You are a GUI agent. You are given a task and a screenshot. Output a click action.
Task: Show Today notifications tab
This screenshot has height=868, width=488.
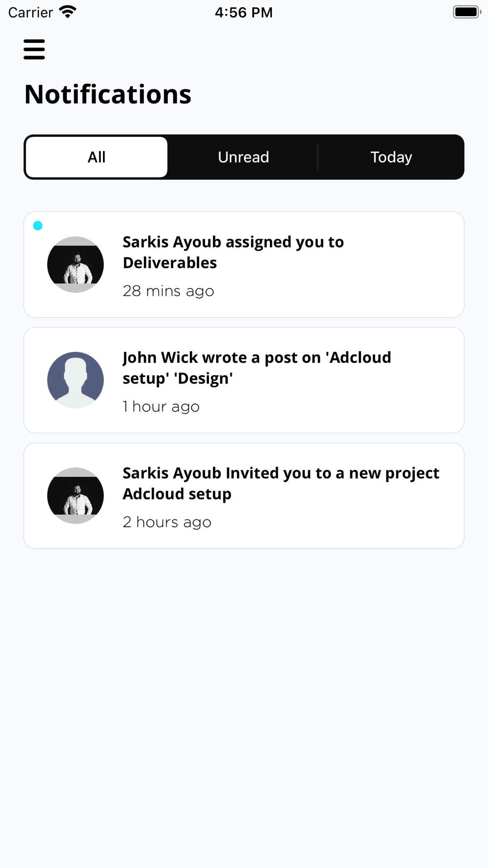391,157
